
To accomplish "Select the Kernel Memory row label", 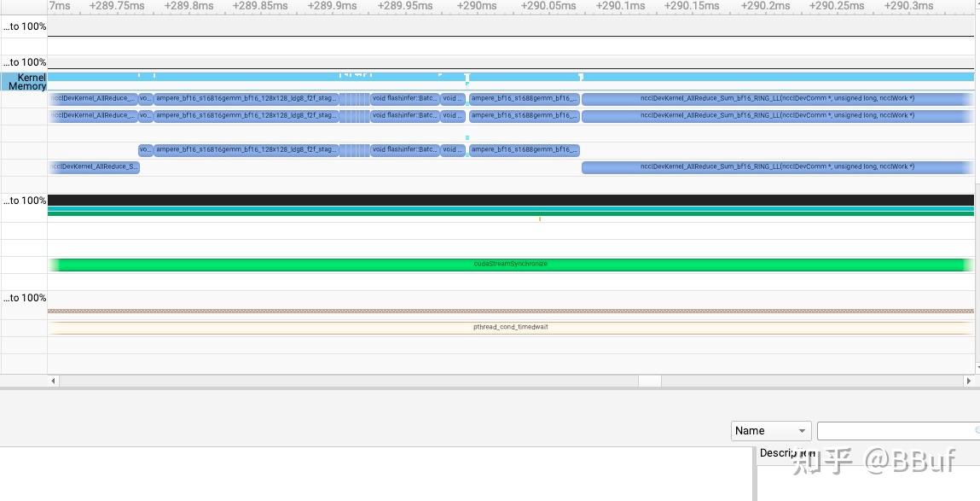I will (x=25, y=81).
